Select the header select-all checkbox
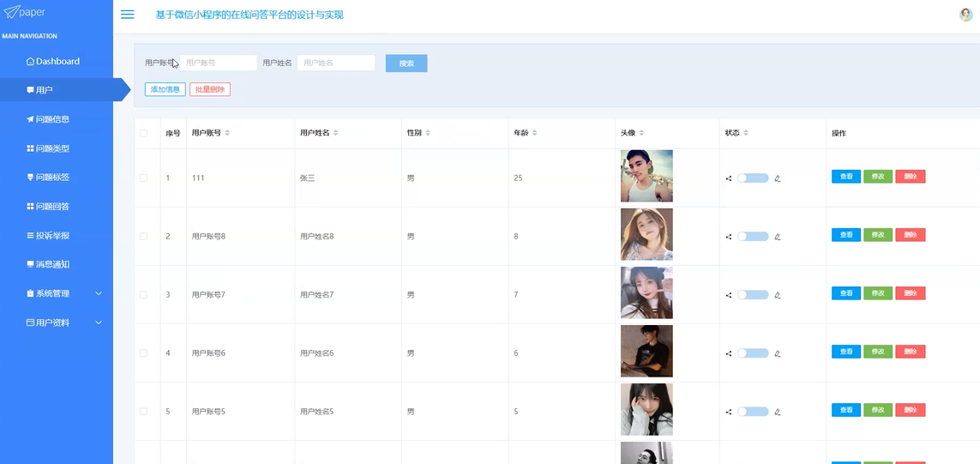Screen dimensions: 980x464 (x=144, y=133)
